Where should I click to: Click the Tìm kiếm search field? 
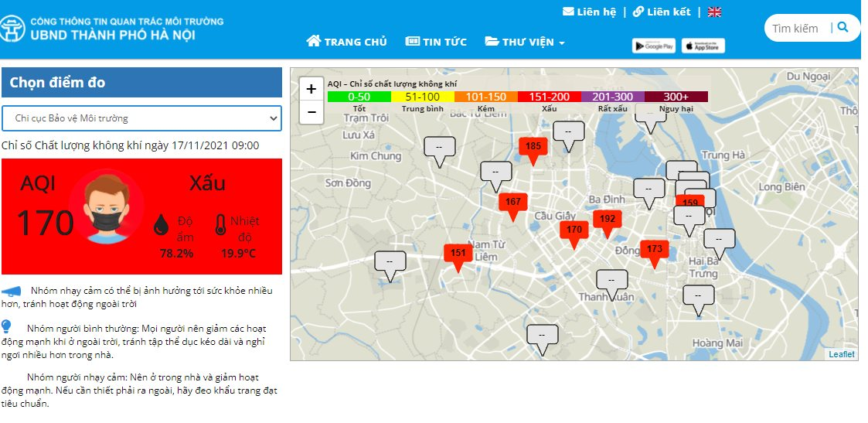click(x=796, y=29)
